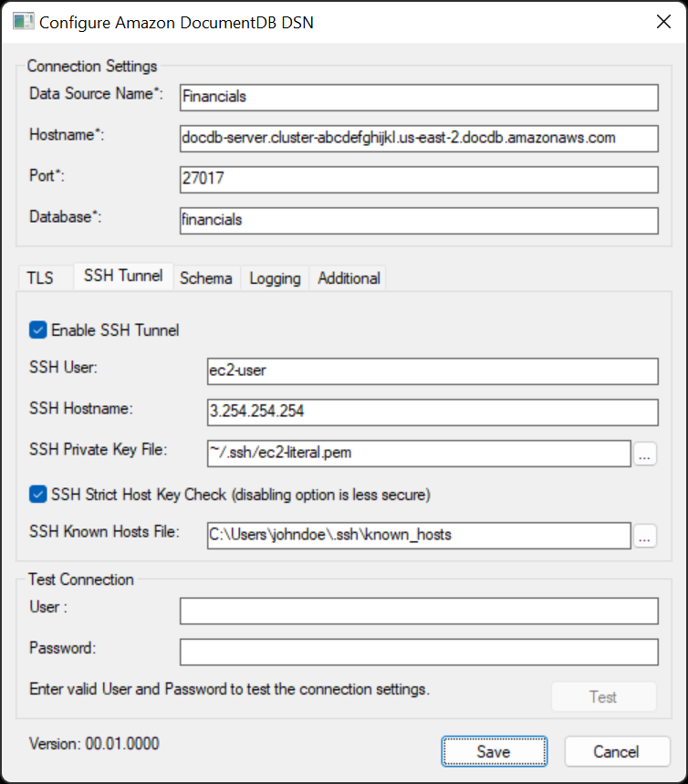Select the Port field containing 27017

pos(419,180)
